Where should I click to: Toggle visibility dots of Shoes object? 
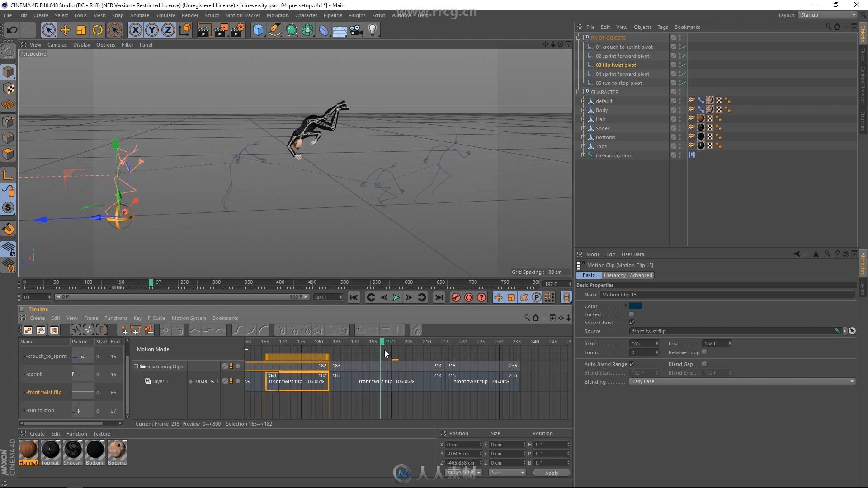(x=680, y=128)
